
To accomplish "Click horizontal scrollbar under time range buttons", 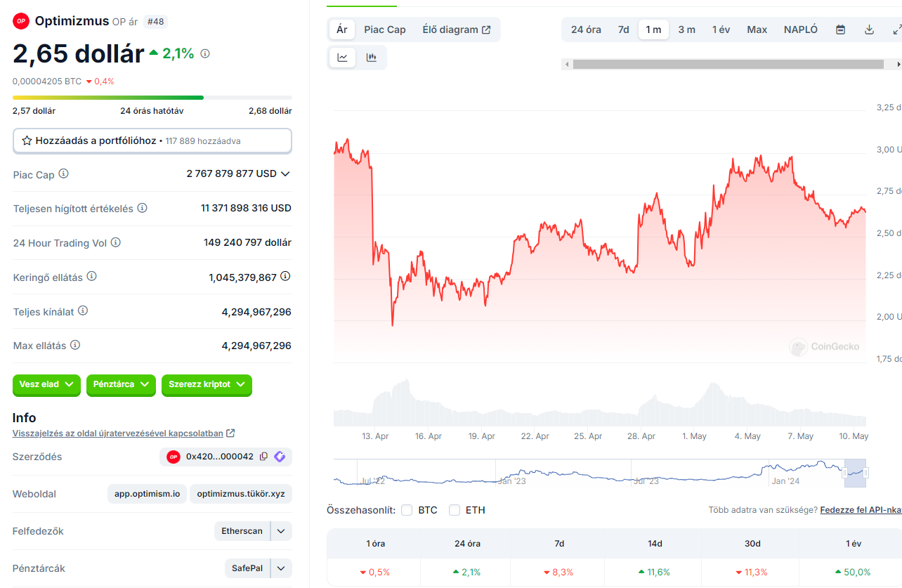I will 728,64.
